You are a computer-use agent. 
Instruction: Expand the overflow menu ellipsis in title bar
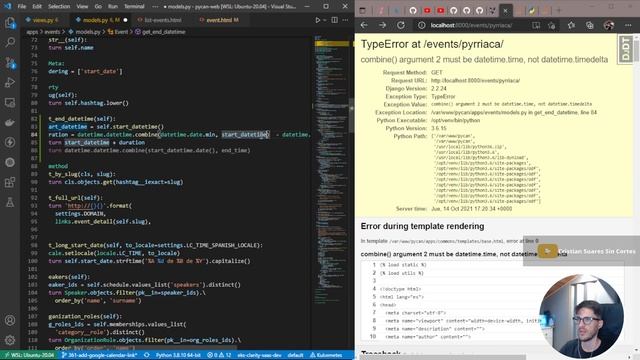point(155,7)
